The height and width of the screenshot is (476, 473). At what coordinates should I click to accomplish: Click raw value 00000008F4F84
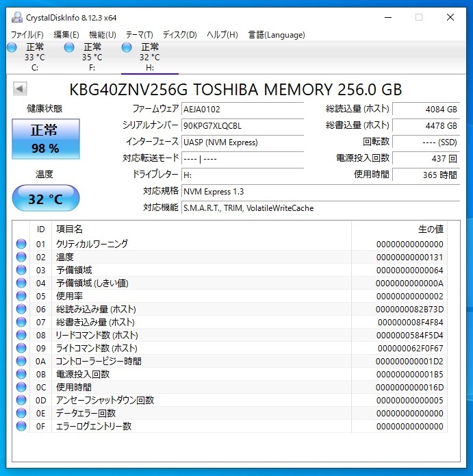tap(410, 323)
